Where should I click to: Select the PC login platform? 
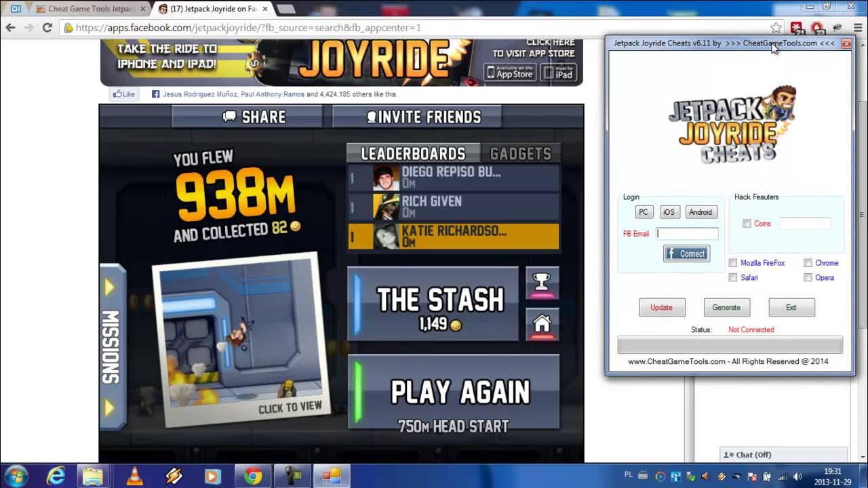(x=644, y=212)
